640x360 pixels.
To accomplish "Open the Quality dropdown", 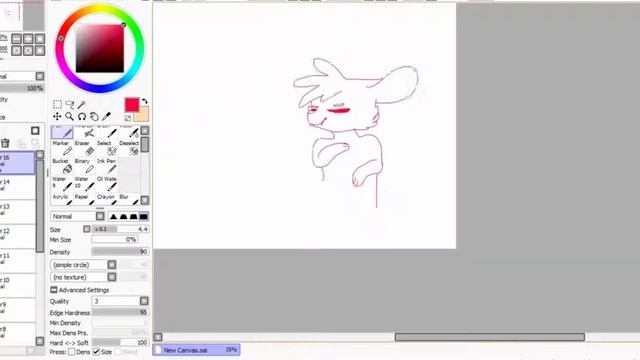I will [144, 301].
